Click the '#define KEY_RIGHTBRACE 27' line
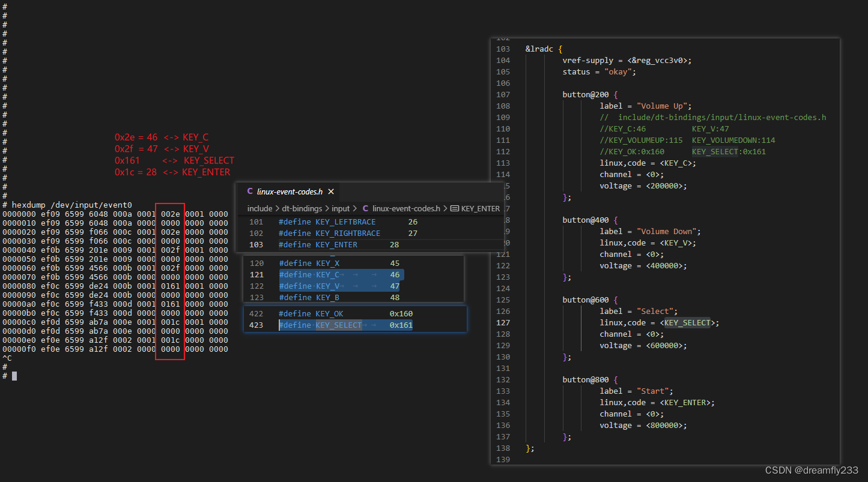Image resolution: width=868 pixels, height=482 pixels. pyautogui.click(x=348, y=233)
